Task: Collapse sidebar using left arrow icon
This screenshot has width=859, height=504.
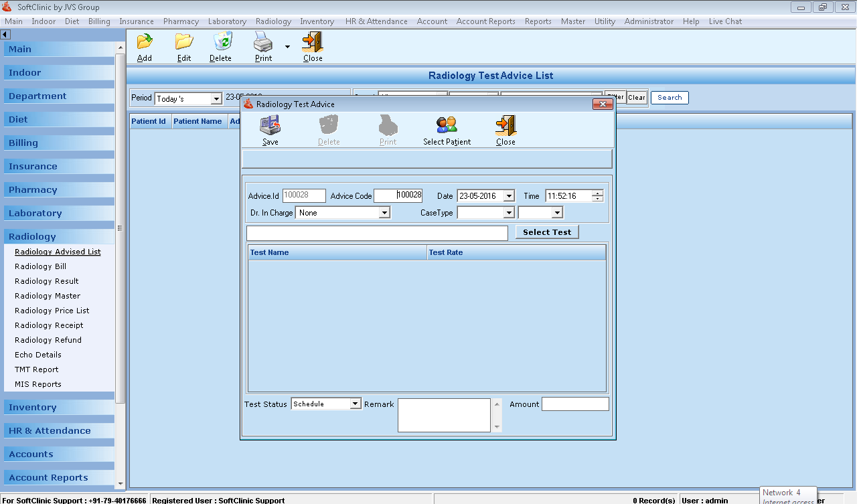Action: [5, 34]
